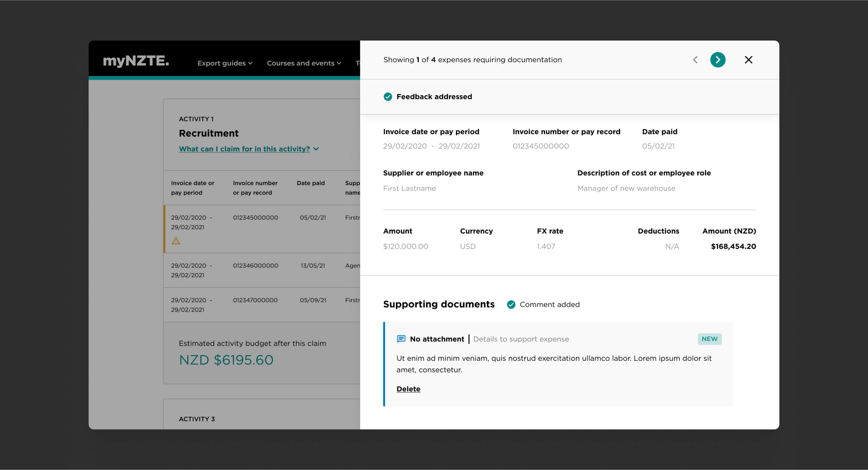Select expense row with invoice 012347000000

point(262,305)
